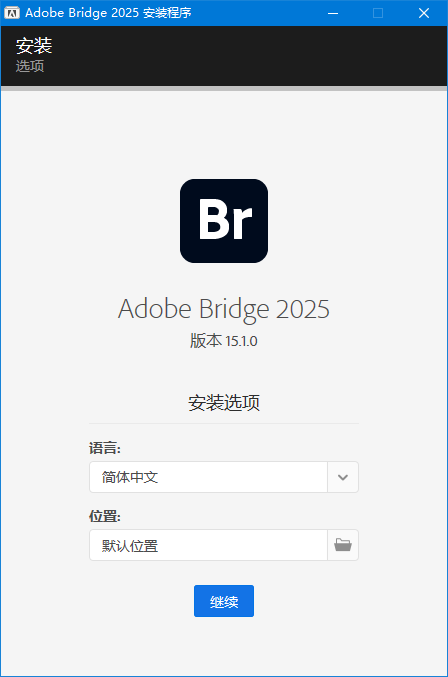Click the Adobe installer icon in title bar
The height and width of the screenshot is (677, 448).
click(12, 13)
